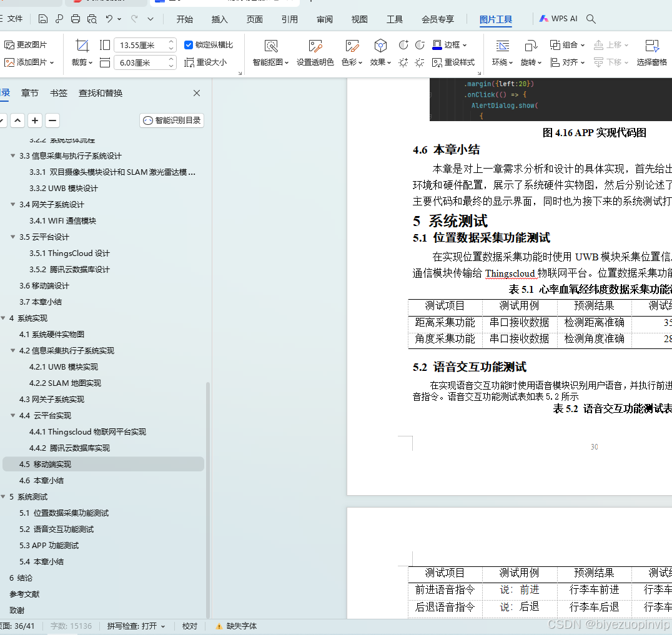Jump to outline entry 3.4.1 WIFI 通信模块

[x=62, y=220]
